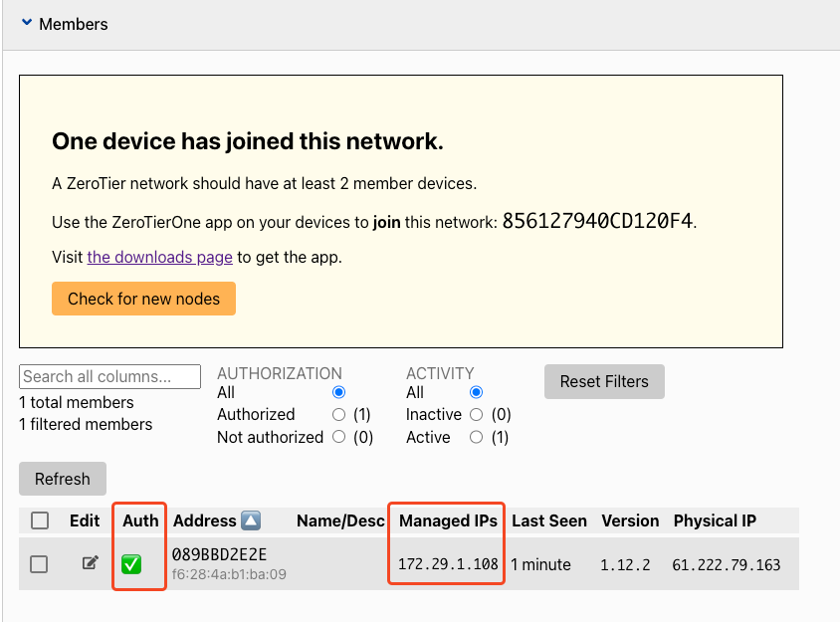Tick the checkbox for member 089BBD2E2E
Screen dimensions: 840x622
[39, 563]
